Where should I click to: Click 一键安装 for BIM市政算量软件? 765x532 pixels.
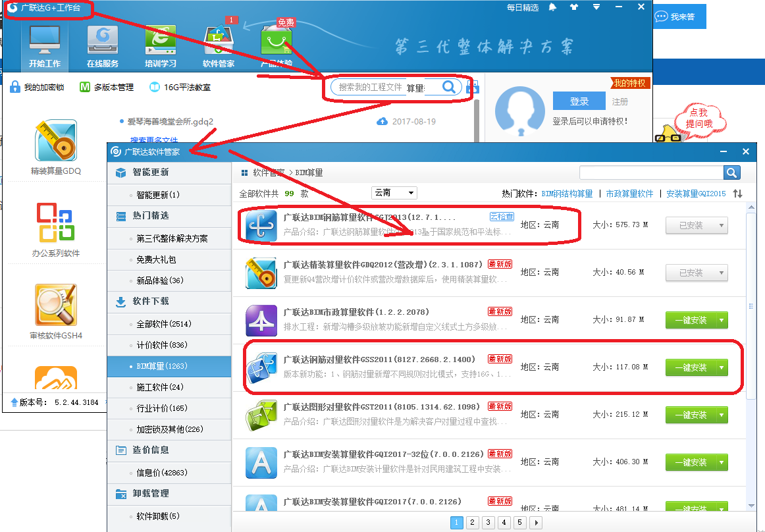pyautogui.click(x=691, y=320)
